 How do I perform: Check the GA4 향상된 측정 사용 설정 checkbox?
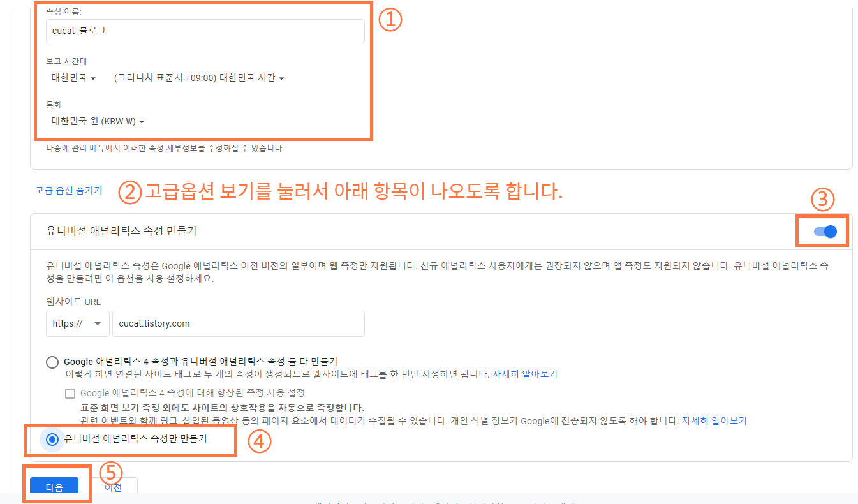pyautogui.click(x=70, y=393)
